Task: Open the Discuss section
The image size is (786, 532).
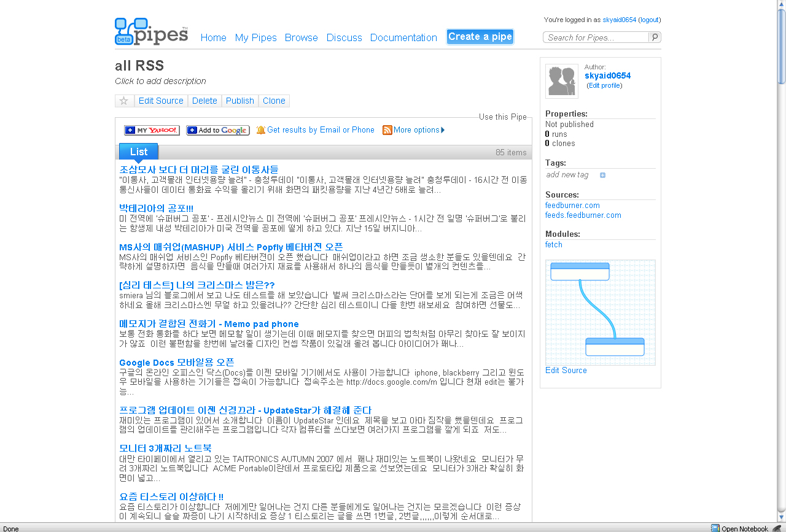Action: click(x=344, y=37)
